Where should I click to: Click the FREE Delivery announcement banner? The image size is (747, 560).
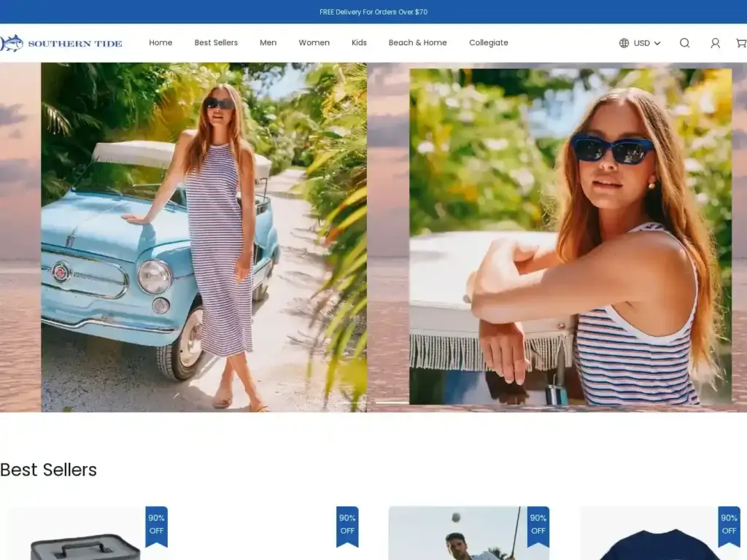point(373,11)
